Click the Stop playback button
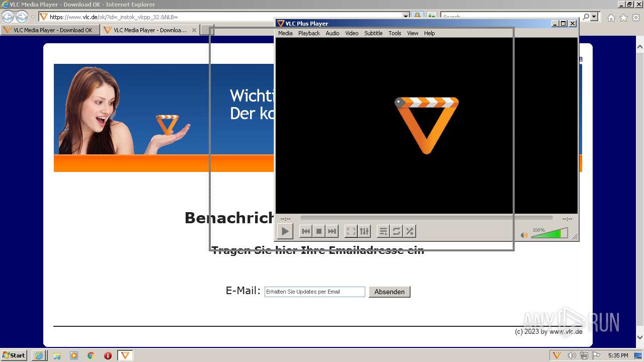The width and height of the screenshot is (644, 362). tap(318, 231)
